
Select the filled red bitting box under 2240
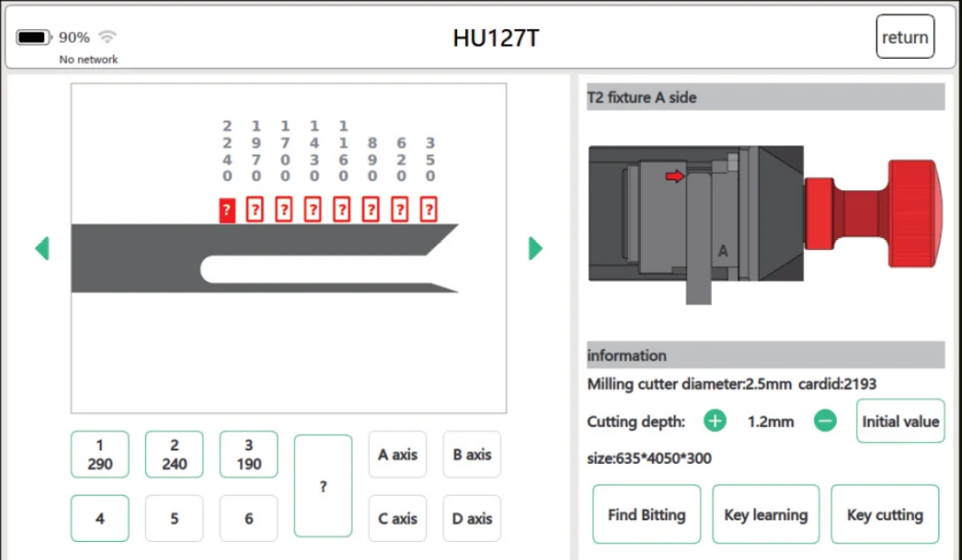227,209
